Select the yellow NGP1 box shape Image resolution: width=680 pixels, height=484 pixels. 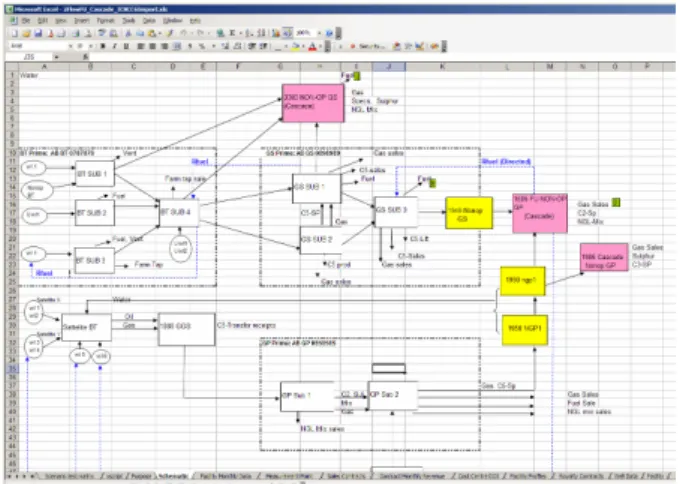click(525, 330)
